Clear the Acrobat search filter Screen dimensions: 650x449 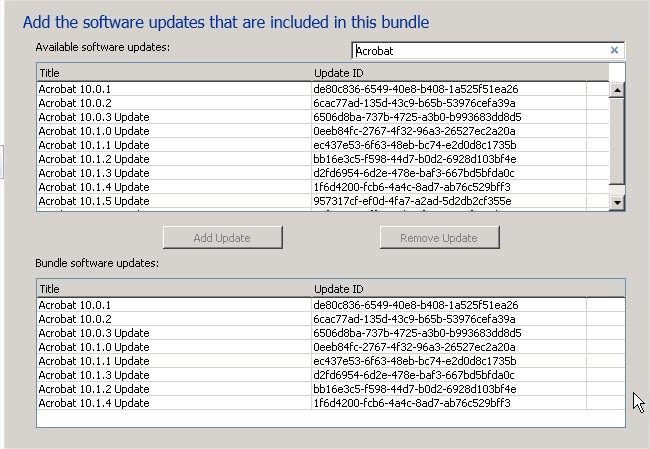click(614, 50)
